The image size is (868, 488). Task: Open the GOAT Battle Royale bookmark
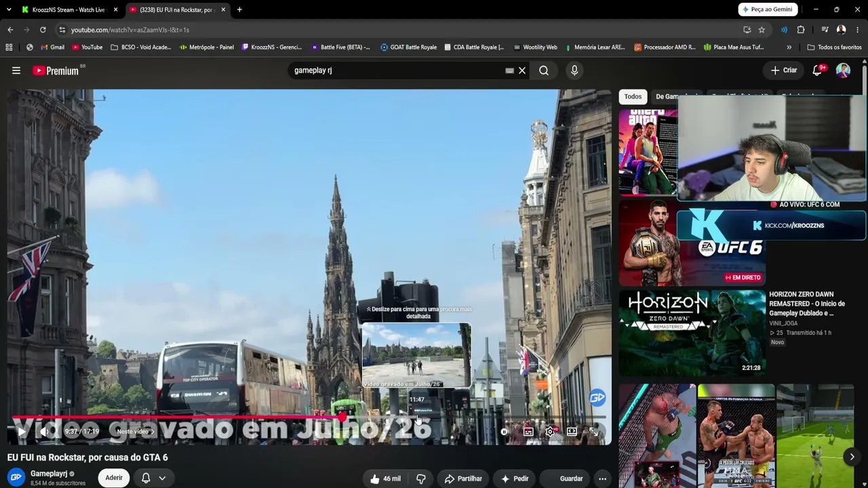click(408, 47)
